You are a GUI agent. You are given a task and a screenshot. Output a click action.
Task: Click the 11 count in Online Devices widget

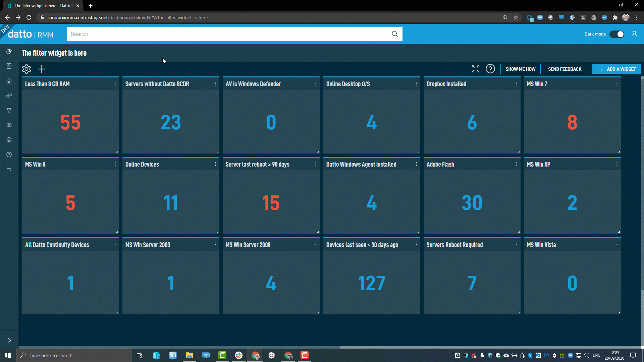(x=171, y=203)
